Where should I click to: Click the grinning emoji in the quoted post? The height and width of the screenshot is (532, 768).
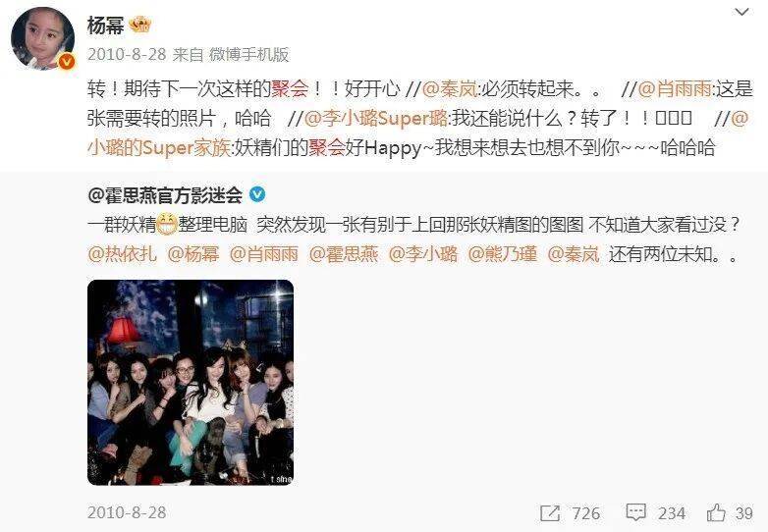167,225
